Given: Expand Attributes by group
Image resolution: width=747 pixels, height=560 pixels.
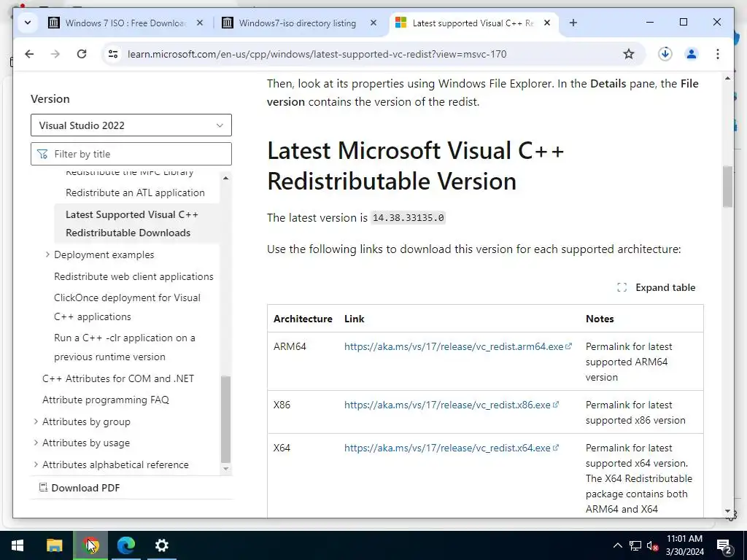Looking at the screenshot, I should click(x=36, y=421).
